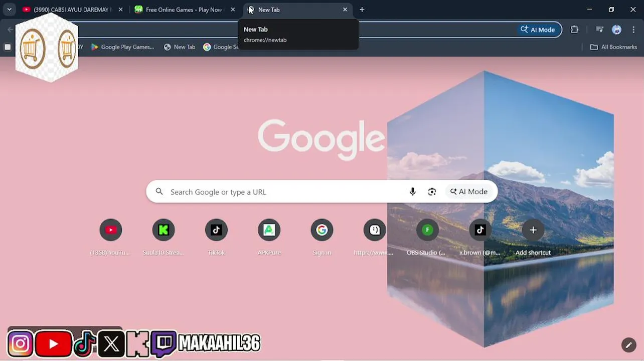Image resolution: width=644 pixels, height=361 pixels.
Task: Search by image with Google Lens icon
Action: [x=432, y=192]
